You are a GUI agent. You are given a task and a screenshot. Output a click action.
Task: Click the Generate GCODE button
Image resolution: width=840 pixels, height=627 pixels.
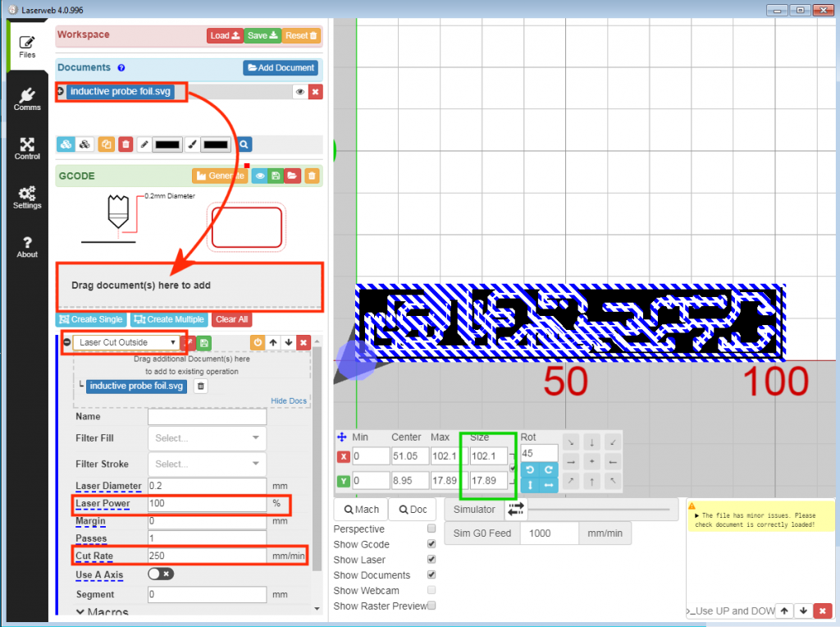tap(219, 176)
